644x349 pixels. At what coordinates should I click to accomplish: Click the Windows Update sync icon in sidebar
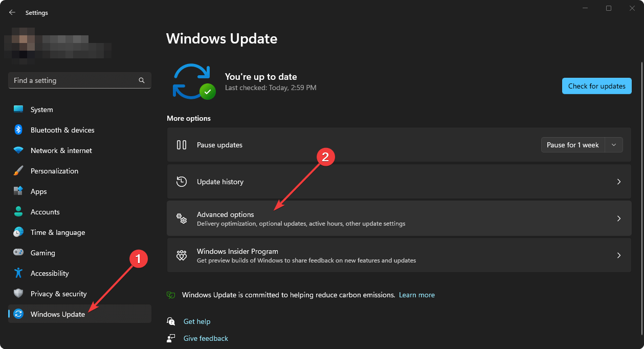[x=18, y=314]
